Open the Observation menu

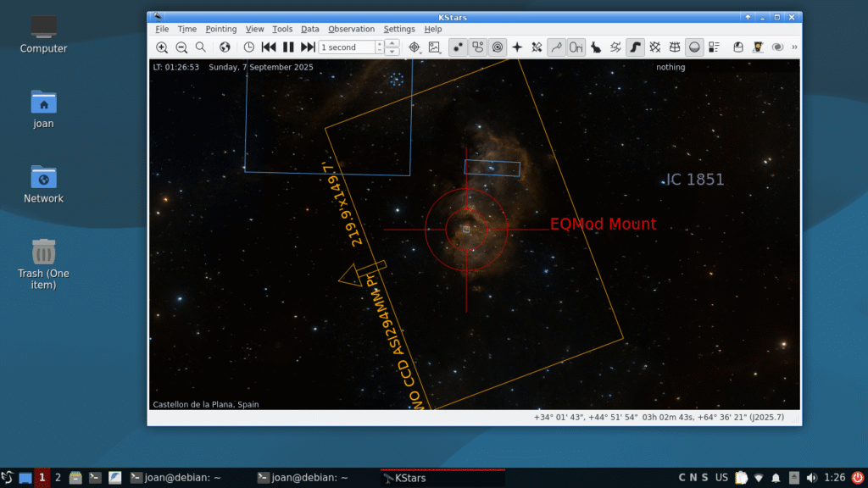[351, 29]
